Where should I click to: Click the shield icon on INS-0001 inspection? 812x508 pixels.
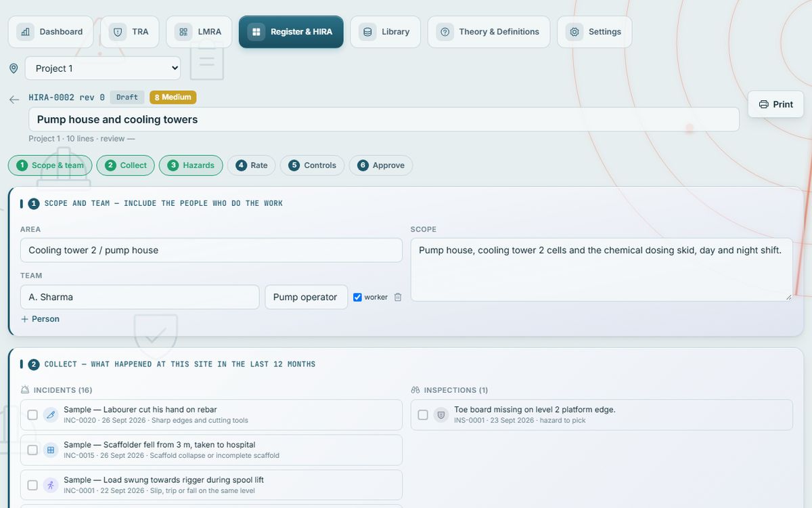[441, 415]
